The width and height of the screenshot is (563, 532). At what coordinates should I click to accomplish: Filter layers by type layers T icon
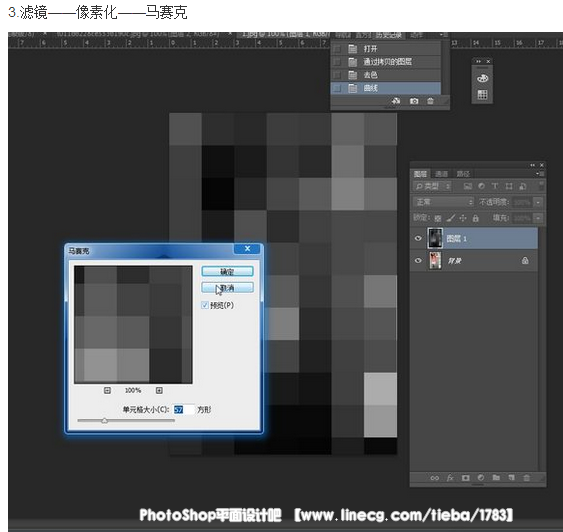point(495,186)
